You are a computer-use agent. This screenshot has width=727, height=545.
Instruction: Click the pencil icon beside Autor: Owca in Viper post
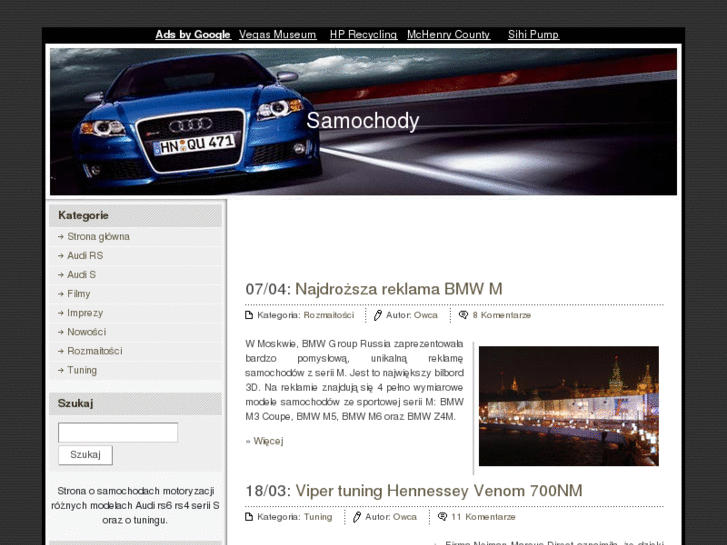(357, 517)
